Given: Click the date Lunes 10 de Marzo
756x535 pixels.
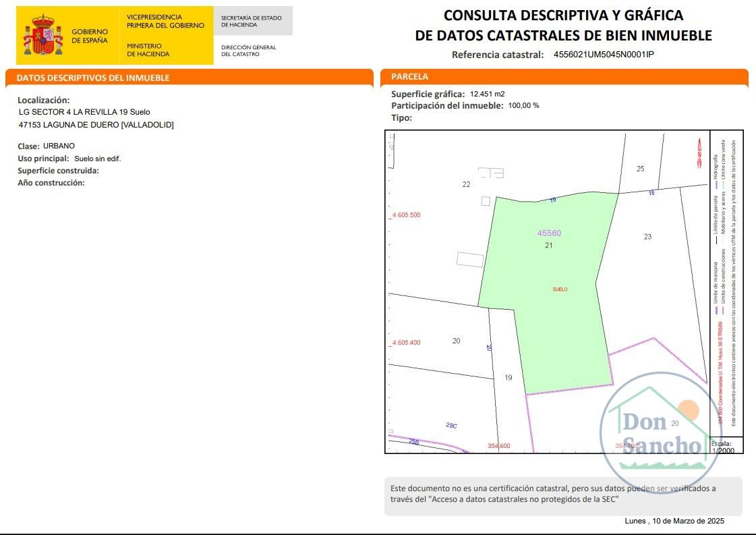Looking at the screenshot, I should pos(674,521).
